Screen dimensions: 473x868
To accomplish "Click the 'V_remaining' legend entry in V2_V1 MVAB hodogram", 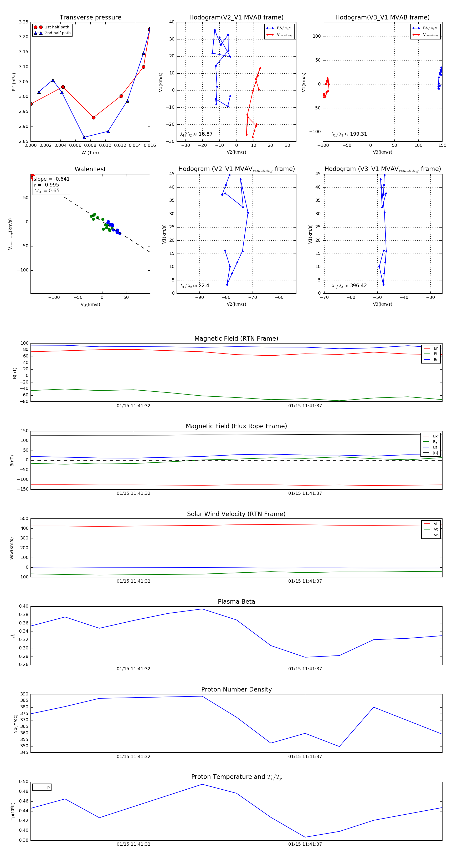I will pos(279,35).
